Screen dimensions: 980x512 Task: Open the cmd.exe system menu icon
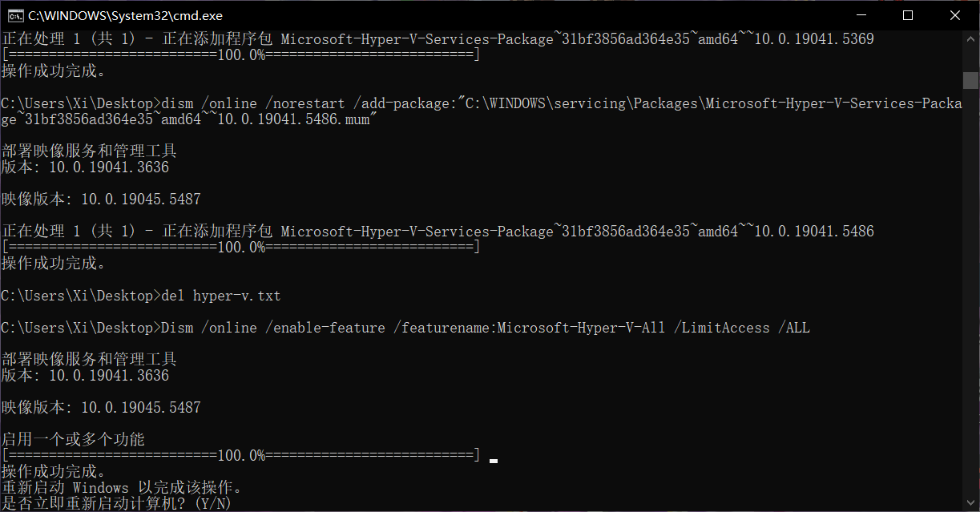(14, 15)
